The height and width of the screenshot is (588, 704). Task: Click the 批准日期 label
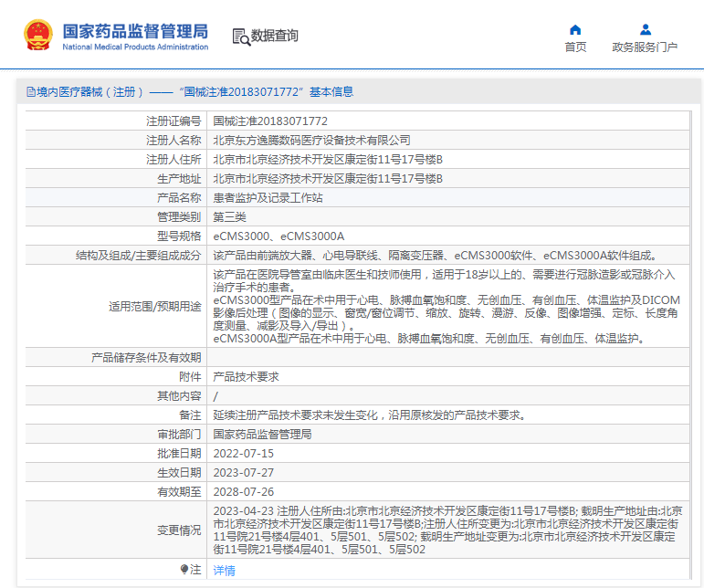(179, 454)
